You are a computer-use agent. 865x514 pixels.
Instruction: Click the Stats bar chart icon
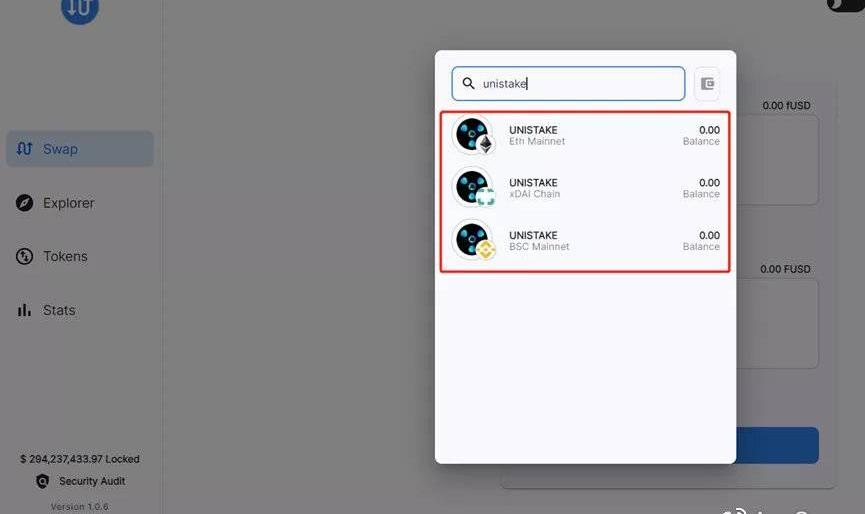coord(24,310)
